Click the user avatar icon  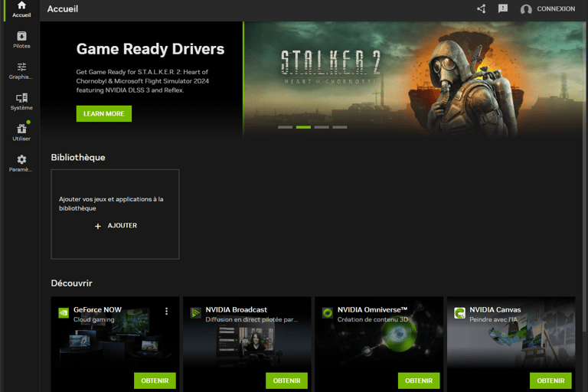[526, 9]
